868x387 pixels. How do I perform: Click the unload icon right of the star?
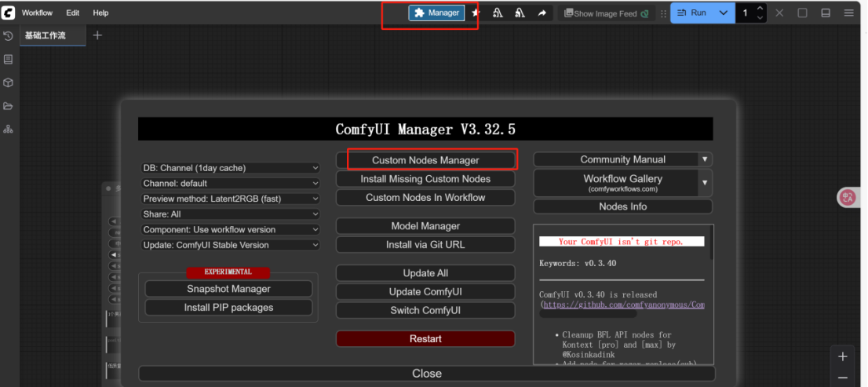tap(498, 13)
